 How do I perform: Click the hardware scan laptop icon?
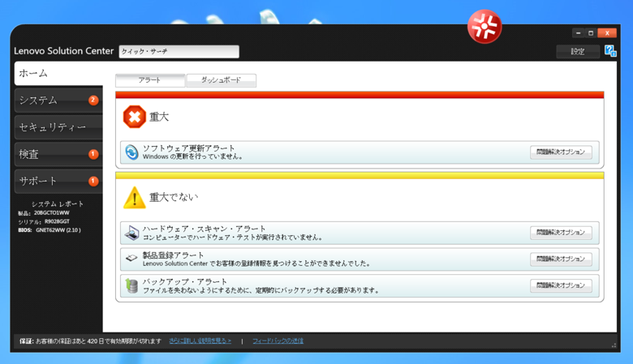(x=131, y=233)
